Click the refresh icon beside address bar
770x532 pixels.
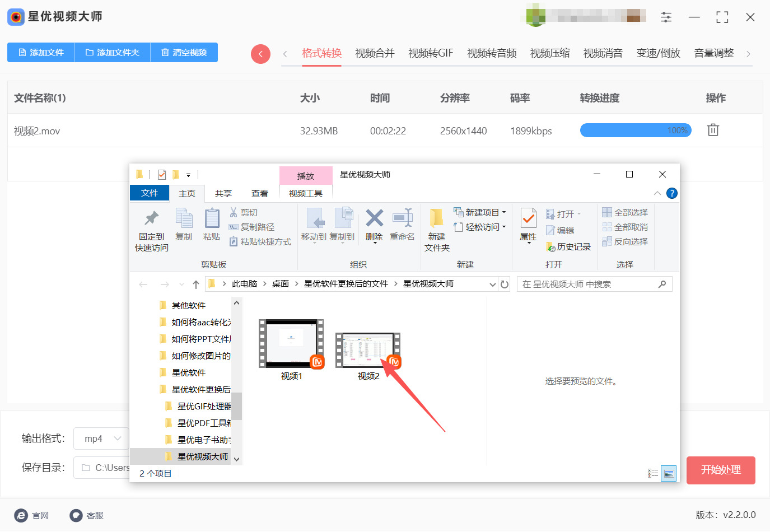505,284
